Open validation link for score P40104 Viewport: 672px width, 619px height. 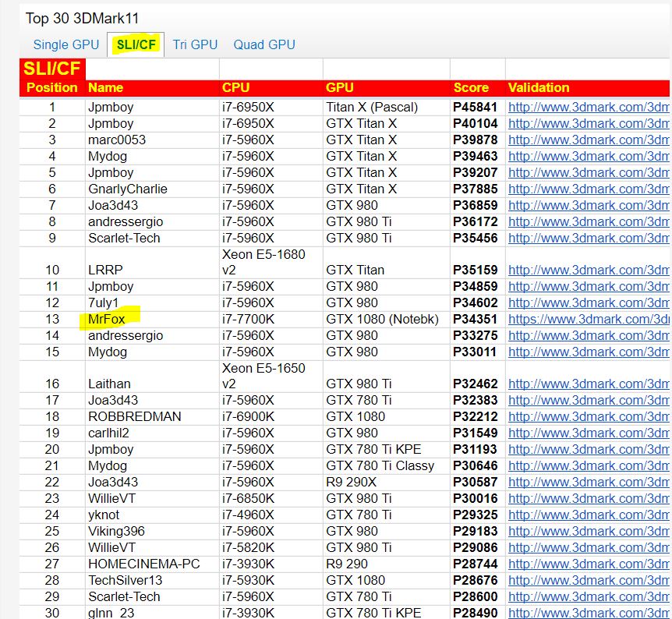(x=589, y=123)
